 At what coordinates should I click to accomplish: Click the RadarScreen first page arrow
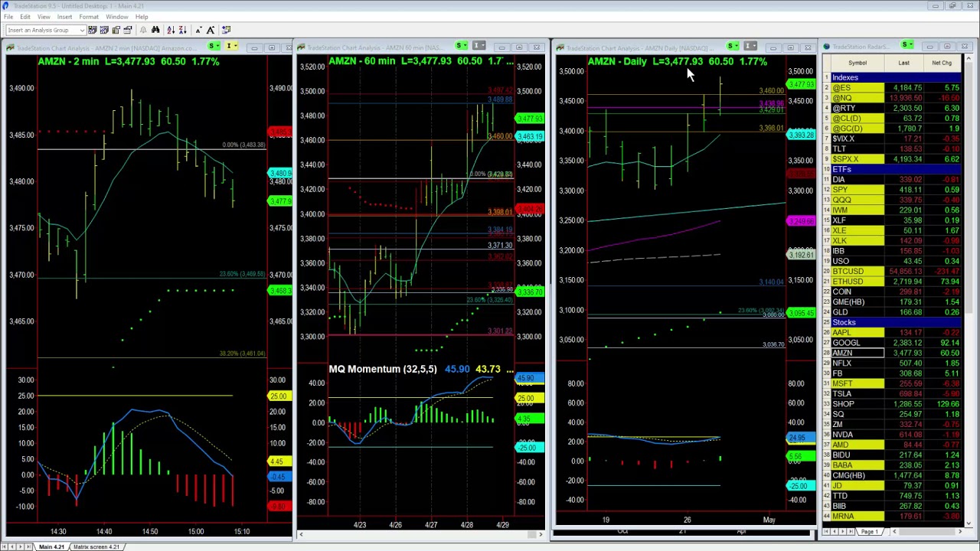(827, 531)
